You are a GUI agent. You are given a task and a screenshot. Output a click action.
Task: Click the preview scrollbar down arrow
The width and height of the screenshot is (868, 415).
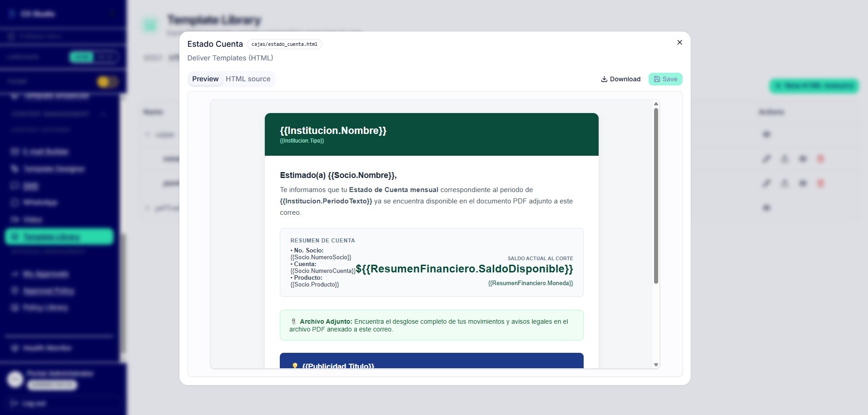(656, 365)
